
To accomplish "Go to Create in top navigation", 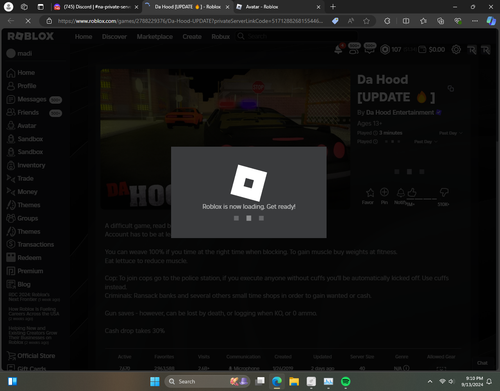I will click(192, 37).
